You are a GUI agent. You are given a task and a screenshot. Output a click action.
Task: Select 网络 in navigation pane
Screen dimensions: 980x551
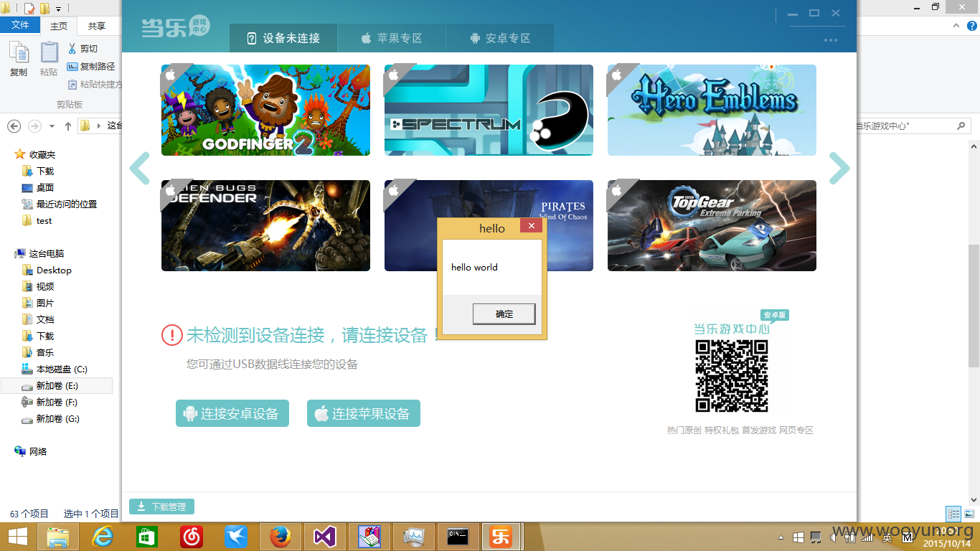[31, 451]
